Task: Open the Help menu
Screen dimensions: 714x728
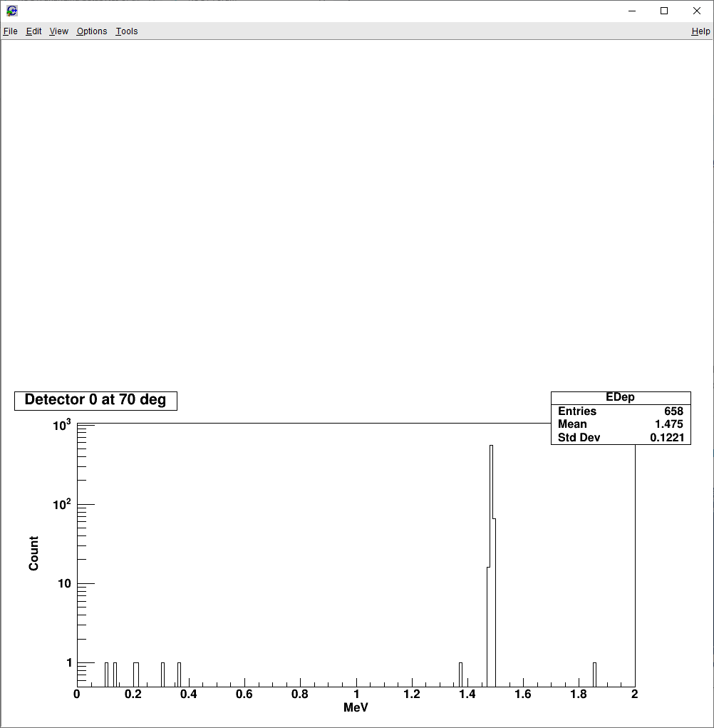Action: 700,31
